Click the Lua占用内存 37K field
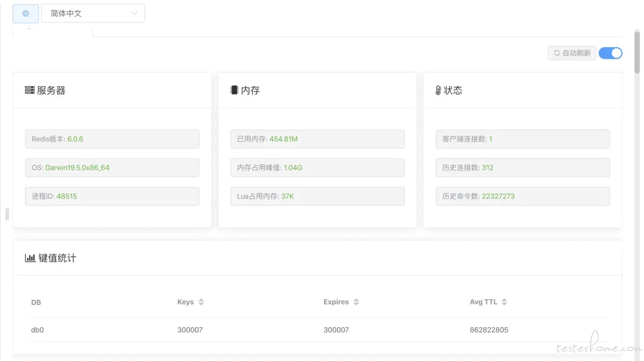 [x=317, y=196]
